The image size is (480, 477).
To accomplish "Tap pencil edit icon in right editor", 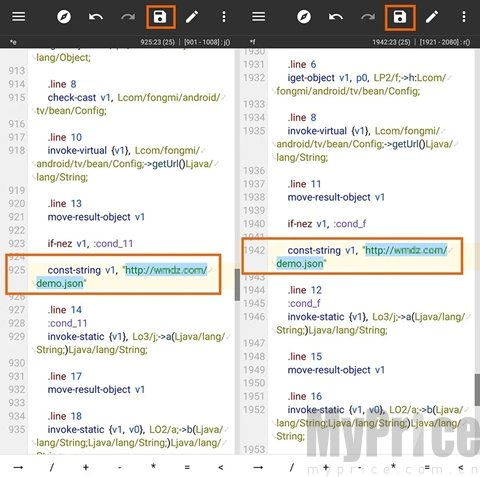I will point(432,16).
